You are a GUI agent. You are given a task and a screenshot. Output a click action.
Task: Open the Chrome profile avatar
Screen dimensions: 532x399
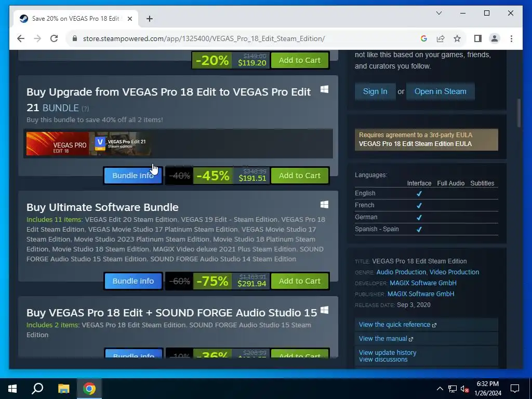(495, 38)
